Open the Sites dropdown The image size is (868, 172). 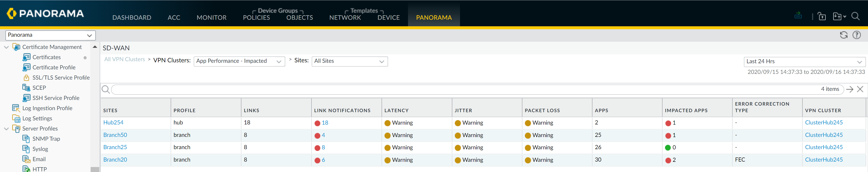[x=349, y=61]
